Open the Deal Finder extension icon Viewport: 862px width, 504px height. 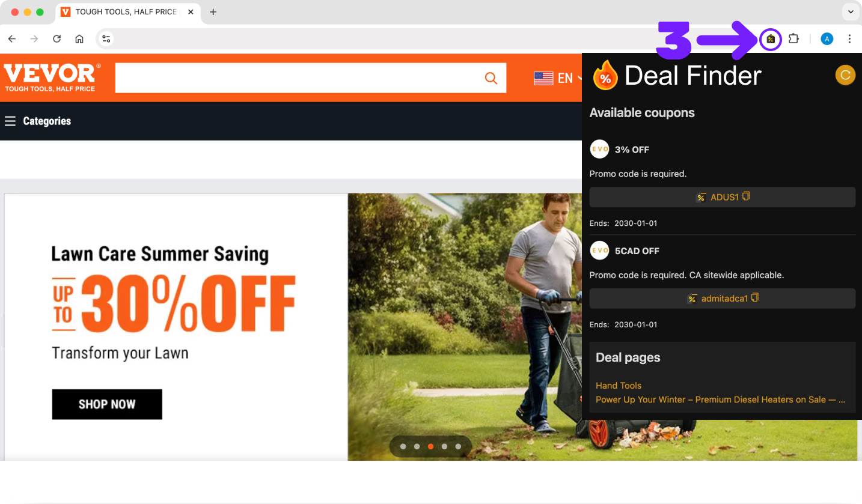coord(771,39)
